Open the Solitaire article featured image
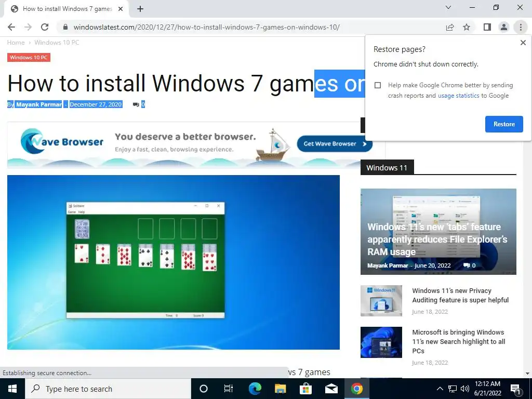The width and height of the screenshot is (532, 399). 174,262
